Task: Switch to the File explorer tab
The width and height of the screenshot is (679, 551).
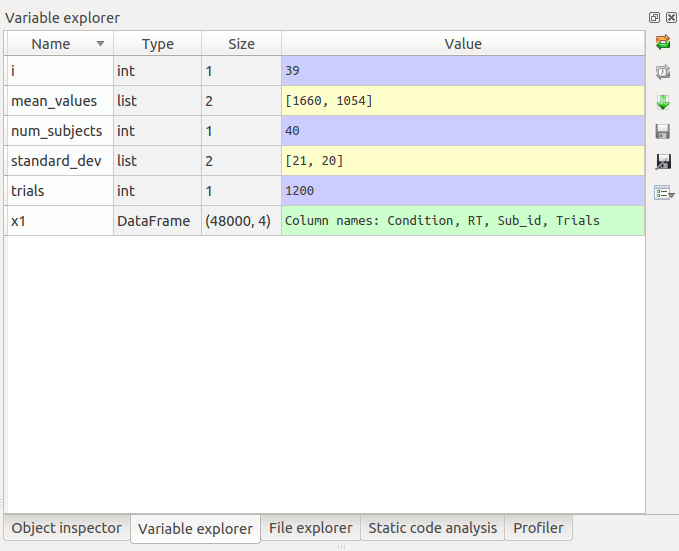Action: coord(310,528)
